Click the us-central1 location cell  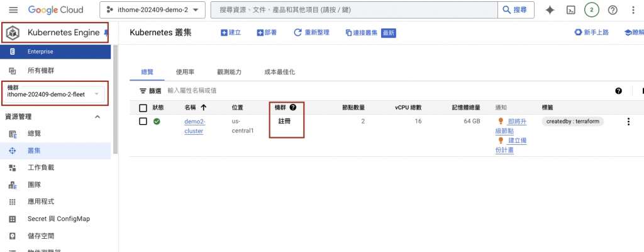[x=243, y=127]
